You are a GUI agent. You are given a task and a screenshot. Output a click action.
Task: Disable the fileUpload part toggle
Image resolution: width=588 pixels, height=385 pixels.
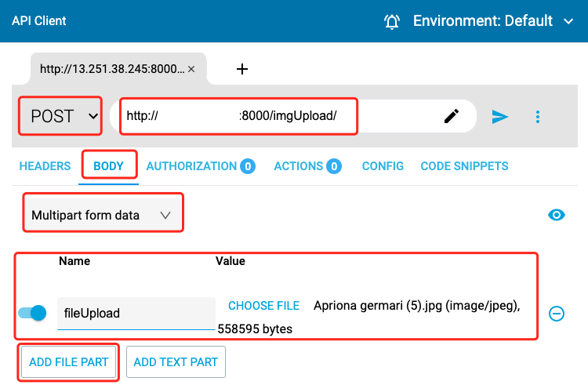tap(32, 314)
